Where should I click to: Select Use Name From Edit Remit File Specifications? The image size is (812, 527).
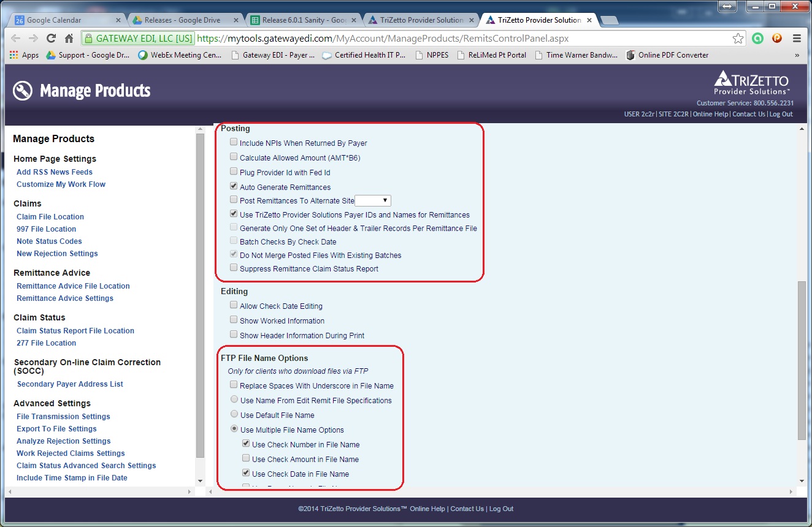click(x=234, y=400)
